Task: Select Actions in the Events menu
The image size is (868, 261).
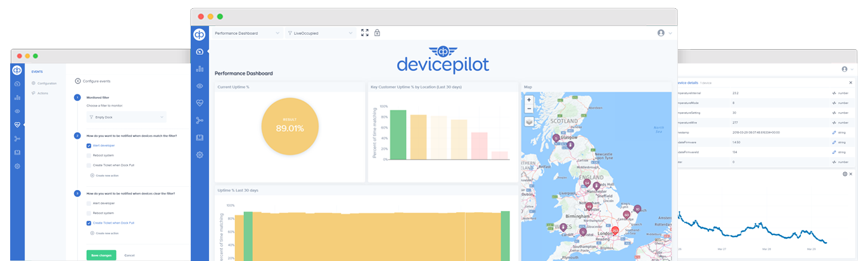Action: pyautogui.click(x=39, y=93)
